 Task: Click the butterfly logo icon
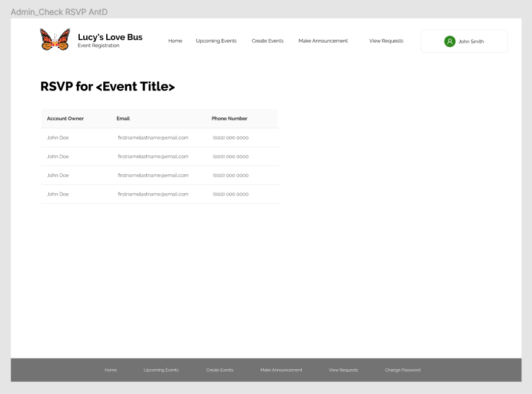click(x=55, y=40)
